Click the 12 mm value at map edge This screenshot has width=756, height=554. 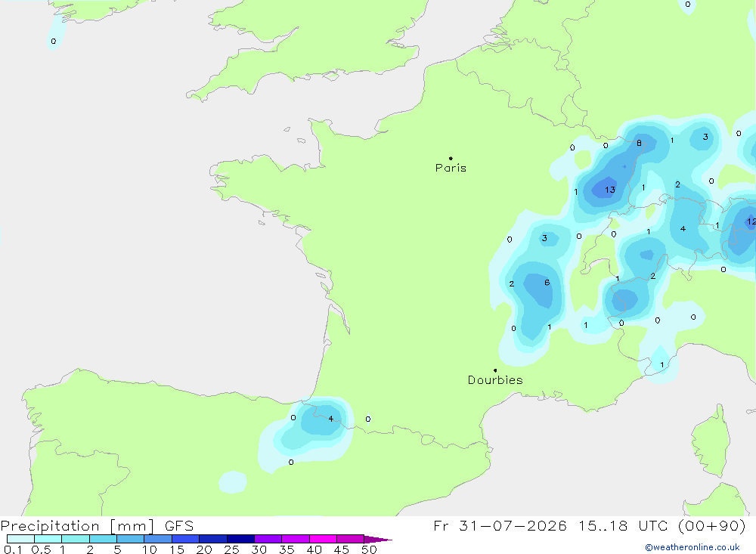tap(751, 221)
